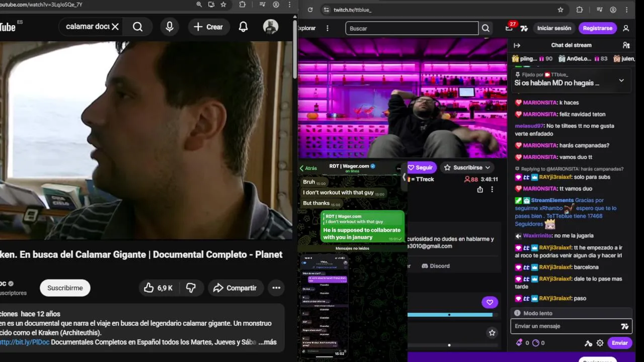Click the Twitch search magnifier button
This screenshot has width=644, height=362.
point(486,28)
